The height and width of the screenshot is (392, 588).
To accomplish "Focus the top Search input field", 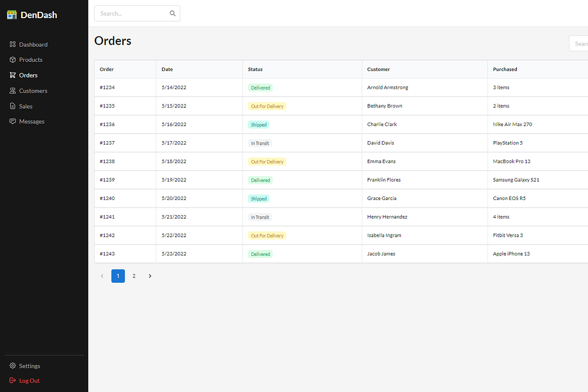I will (137, 14).
